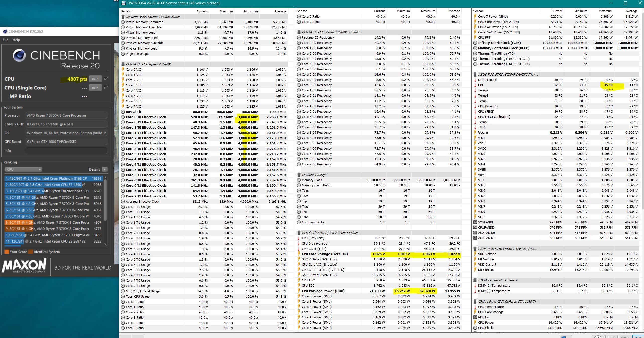Screen dimensions: 644x338
Task: Open the File menu in Cinebench
Action: point(5,40)
